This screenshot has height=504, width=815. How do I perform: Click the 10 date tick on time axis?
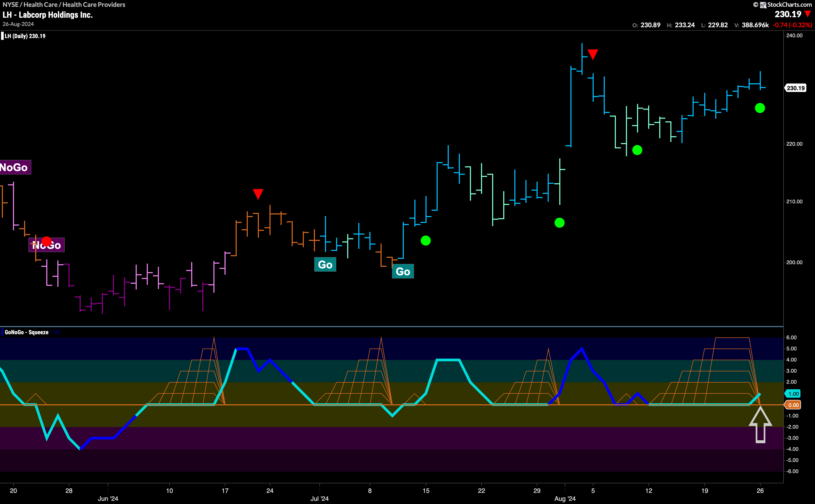169,491
